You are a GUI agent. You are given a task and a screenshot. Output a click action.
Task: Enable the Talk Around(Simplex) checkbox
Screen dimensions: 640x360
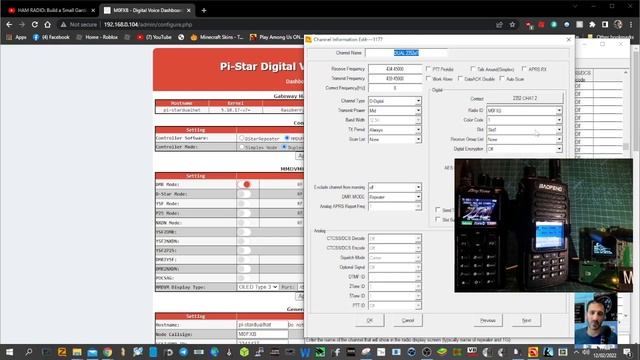(473, 69)
